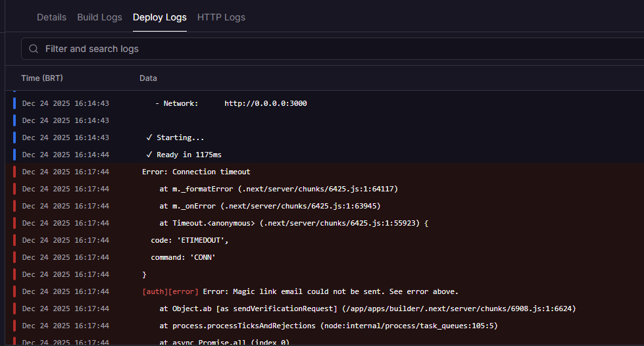Click the Time (BRT) column header

tap(42, 78)
